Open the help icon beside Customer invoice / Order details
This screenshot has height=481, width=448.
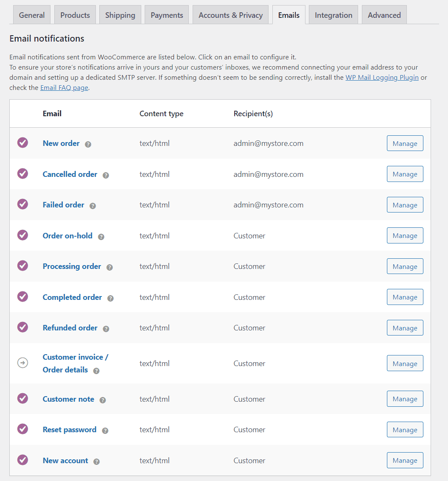(96, 371)
